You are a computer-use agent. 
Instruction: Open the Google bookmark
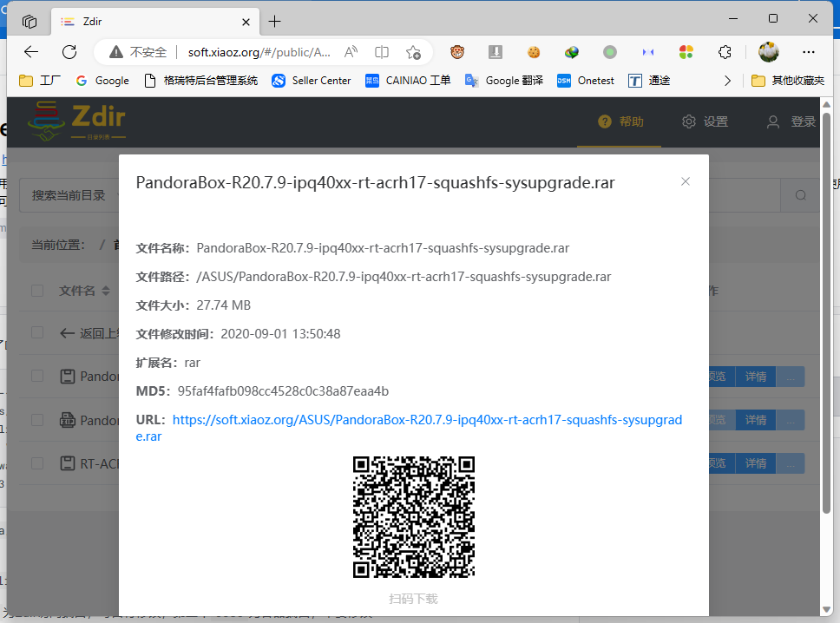click(x=103, y=81)
